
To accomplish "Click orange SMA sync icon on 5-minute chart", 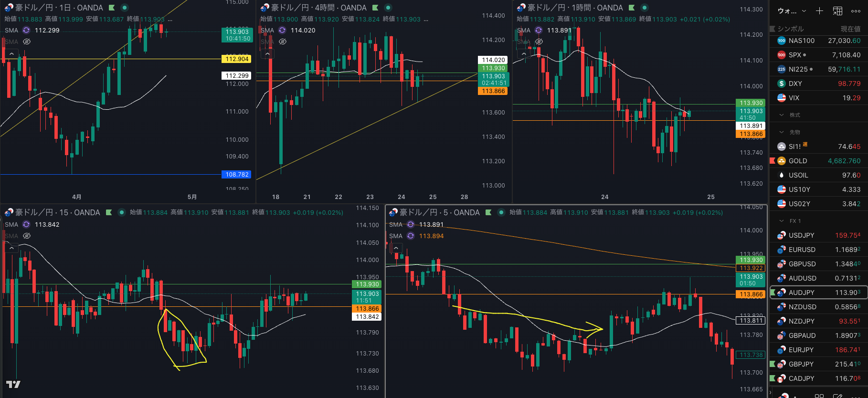I will click(410, 236).
